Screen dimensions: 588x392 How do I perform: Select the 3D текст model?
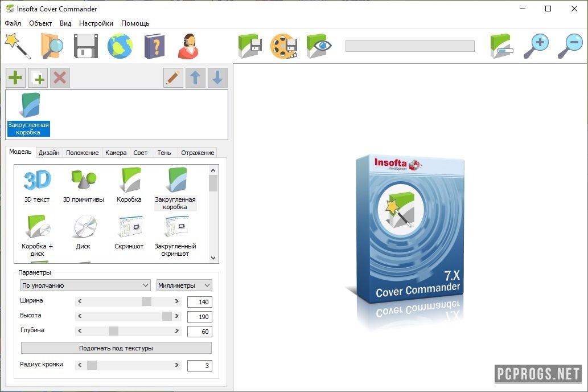click(x=37, y=185)
